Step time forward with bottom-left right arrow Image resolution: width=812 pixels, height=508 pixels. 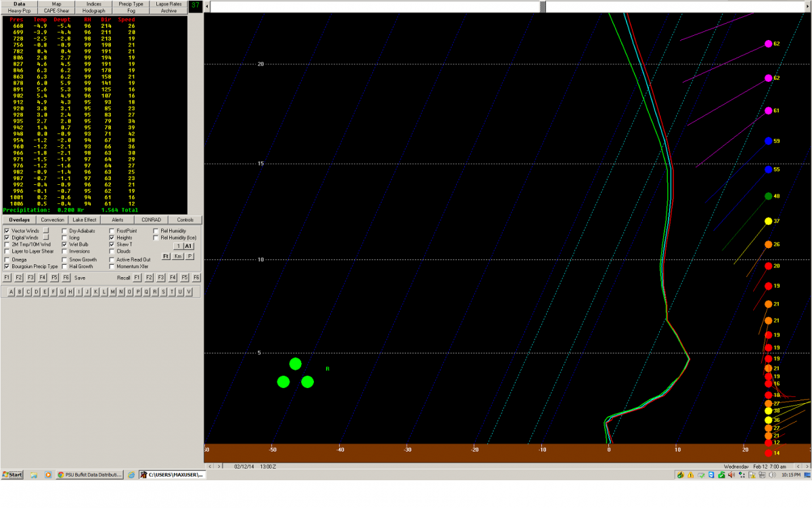pyautogui.click(x=218, y=467)
